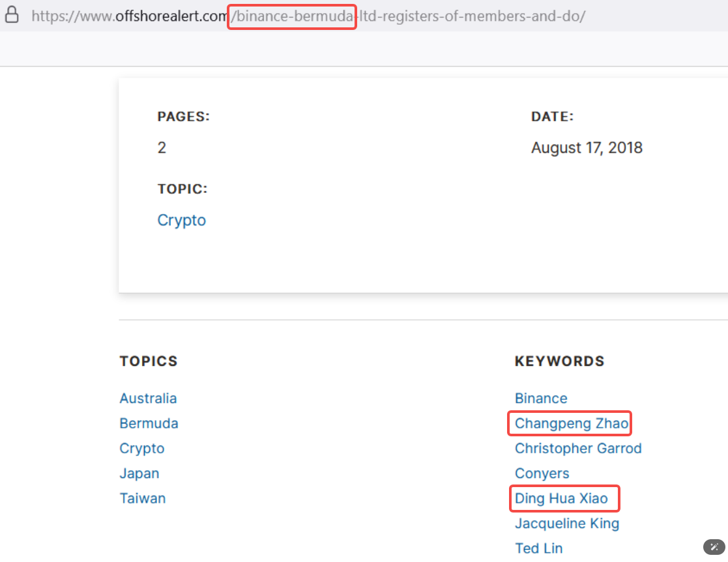
Task: Open the Jacqueline King keyword link
Action: tap(567, 524)
